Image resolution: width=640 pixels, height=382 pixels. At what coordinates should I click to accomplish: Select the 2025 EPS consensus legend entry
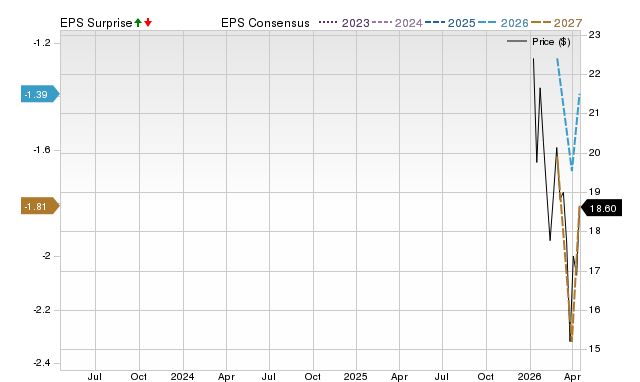pos(450,23)
